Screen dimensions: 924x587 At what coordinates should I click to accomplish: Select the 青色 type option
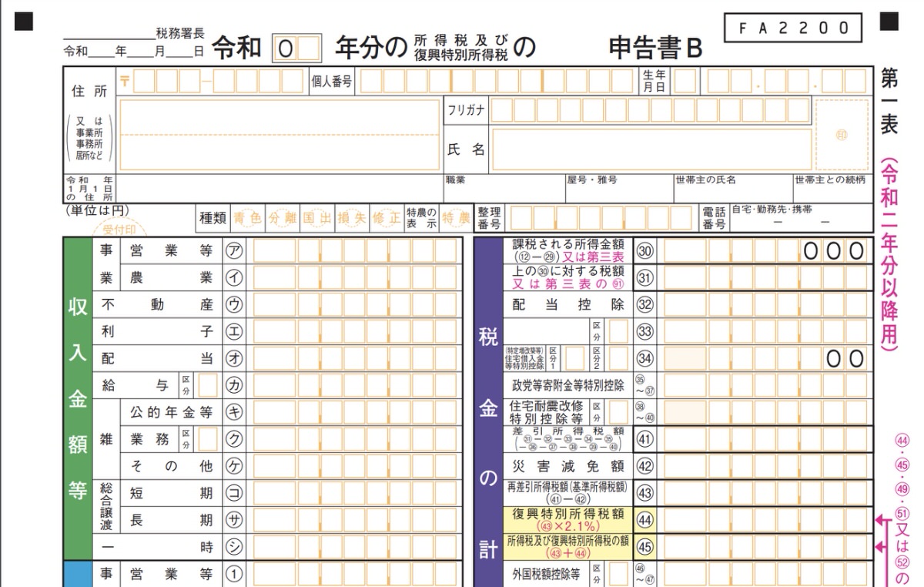247,218
